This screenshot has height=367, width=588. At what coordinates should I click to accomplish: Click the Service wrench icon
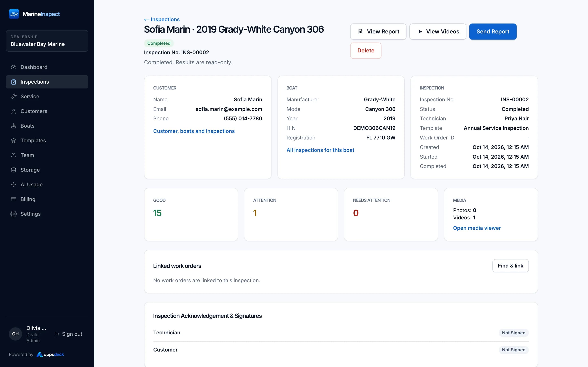(14, 97)
